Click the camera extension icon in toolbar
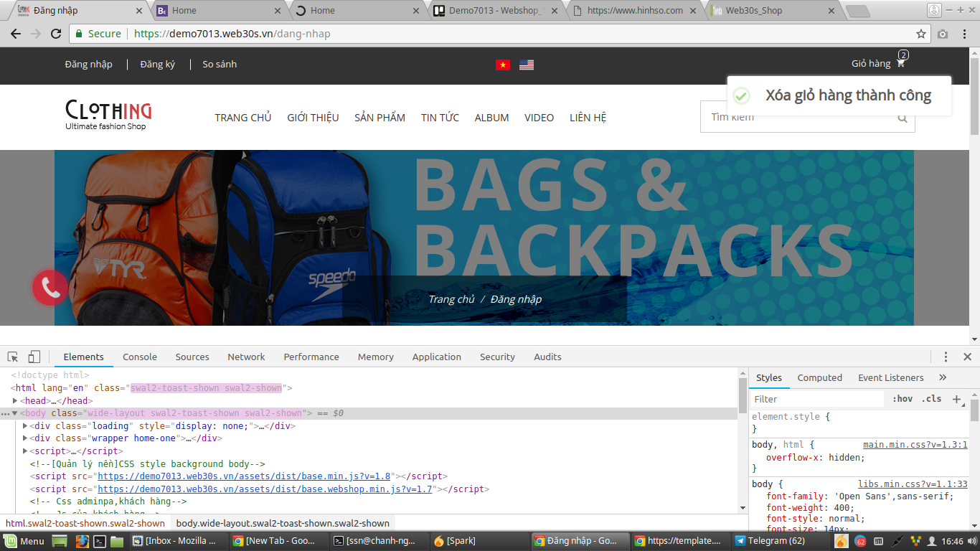 (x=943, y=34)
